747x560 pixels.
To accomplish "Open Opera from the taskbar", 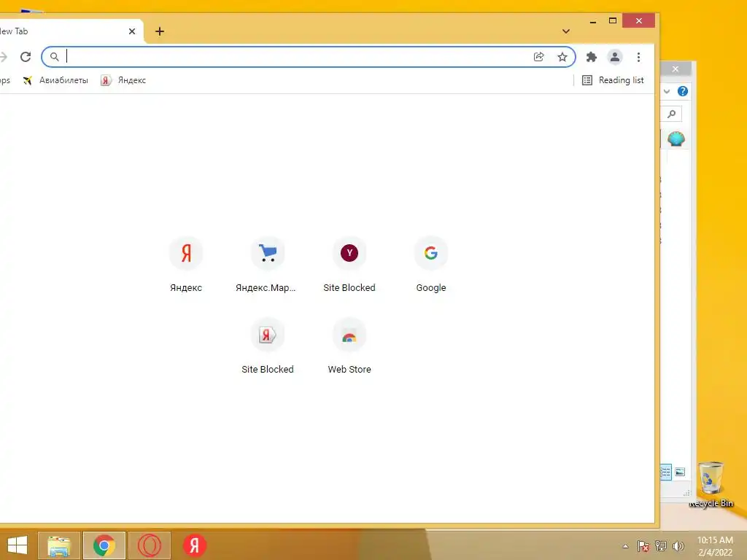I will (150, 545).
